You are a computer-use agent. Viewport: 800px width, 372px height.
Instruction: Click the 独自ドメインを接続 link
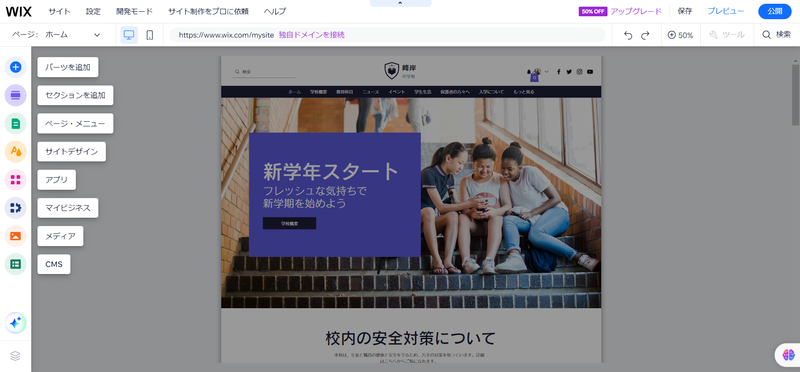tap(312, 35)
